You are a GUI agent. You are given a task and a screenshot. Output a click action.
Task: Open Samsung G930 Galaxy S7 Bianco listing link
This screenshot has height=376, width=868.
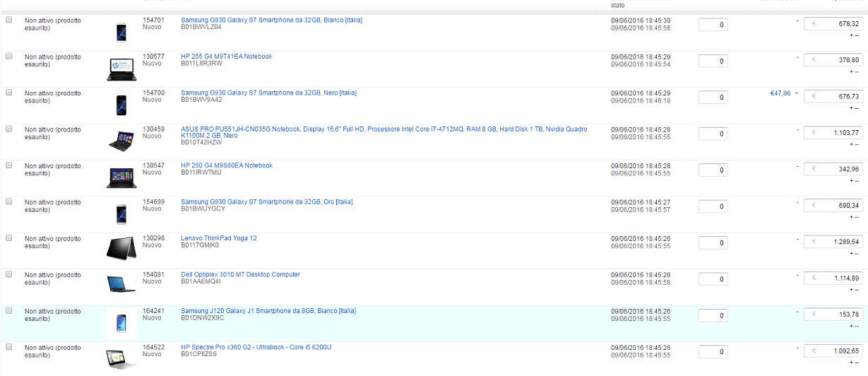click(271, 20)
